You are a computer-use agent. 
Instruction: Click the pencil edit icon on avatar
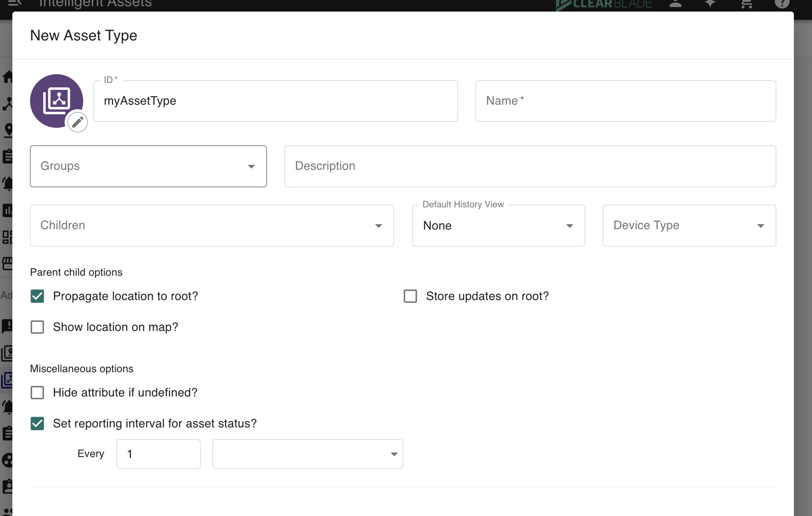tap(77, 122)
